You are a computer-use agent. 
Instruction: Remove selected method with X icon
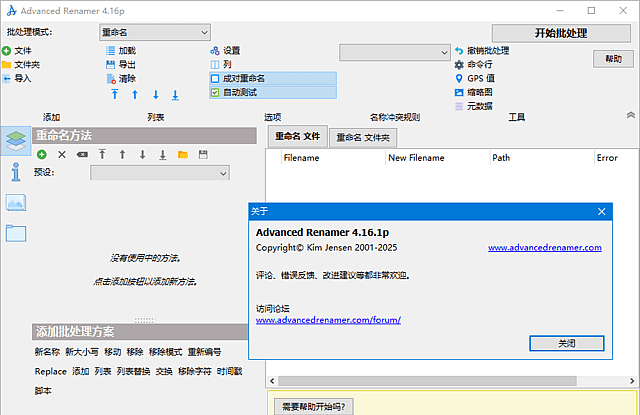[x=62, y=155]
